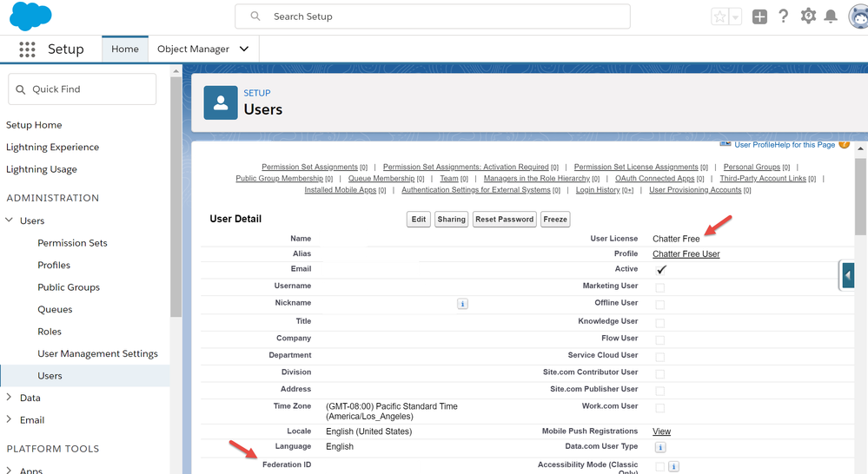Viewport: 868px width, 474px height.
Task: Jump to Managers in the Role Hierarchy
Action: click(536, 179)
